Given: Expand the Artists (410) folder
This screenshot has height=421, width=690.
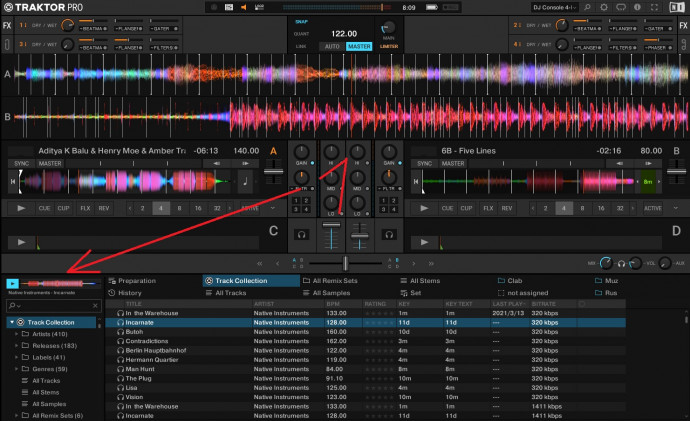Looking at the screenshot, I should click(16, 334).
